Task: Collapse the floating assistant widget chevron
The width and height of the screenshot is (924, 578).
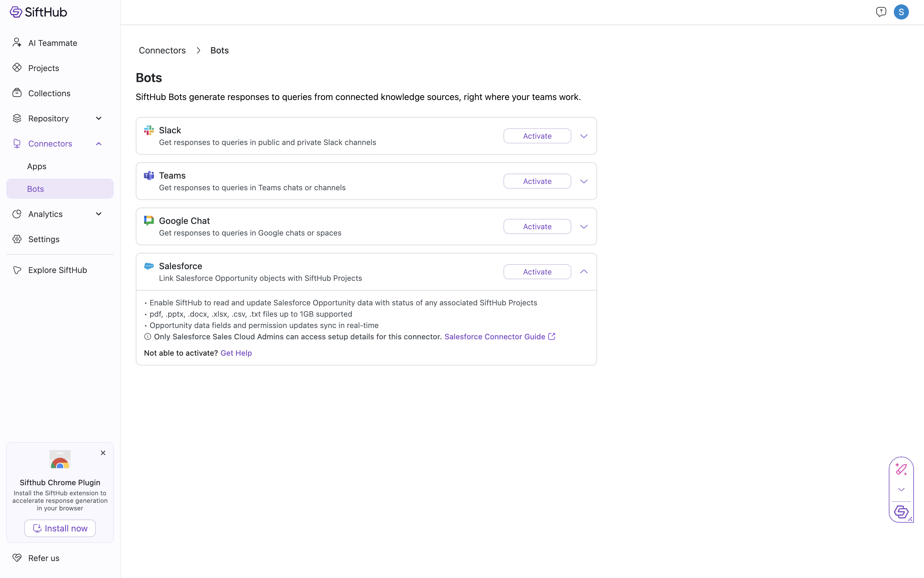Action: click(x=901, y=490)
